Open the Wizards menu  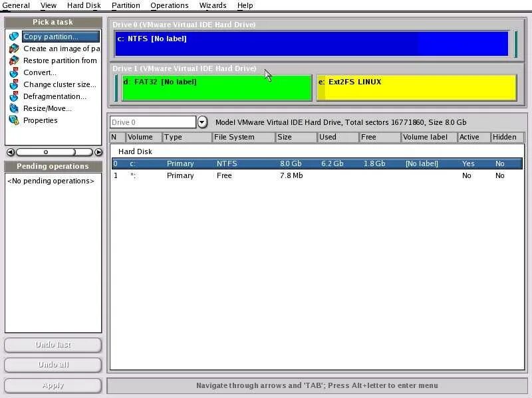click(213, 5)
